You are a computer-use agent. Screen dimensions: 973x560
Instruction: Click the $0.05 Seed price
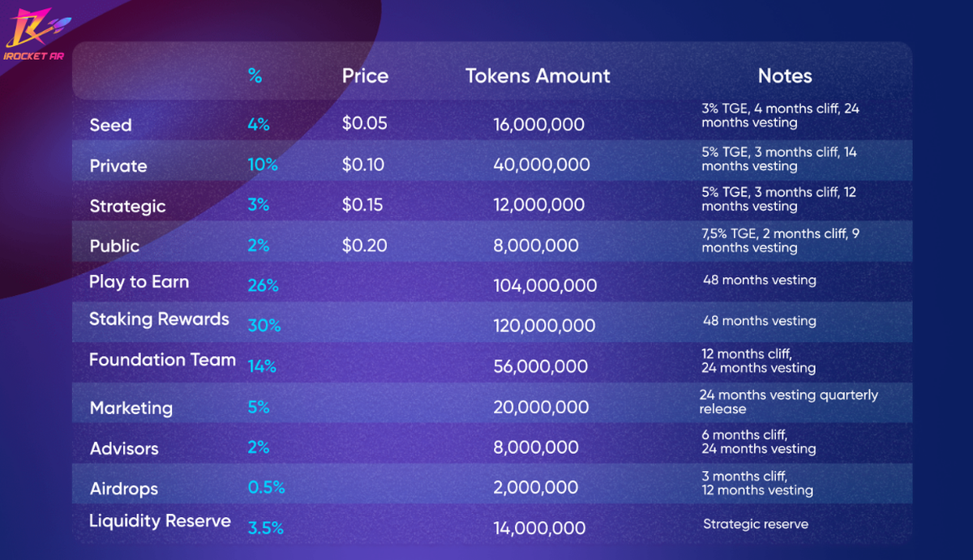364,124
